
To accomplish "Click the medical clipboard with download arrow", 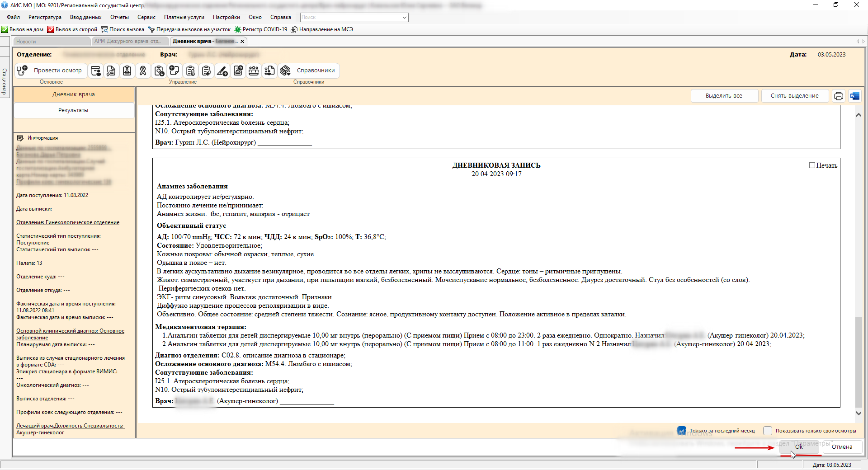I will click(159, 70).
